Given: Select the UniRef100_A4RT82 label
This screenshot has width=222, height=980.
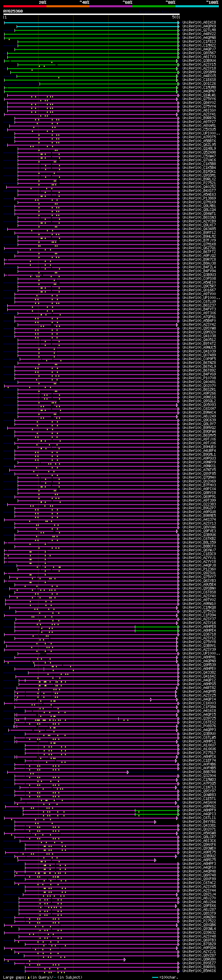Looking at the screenshot, I should coord(199,688).
